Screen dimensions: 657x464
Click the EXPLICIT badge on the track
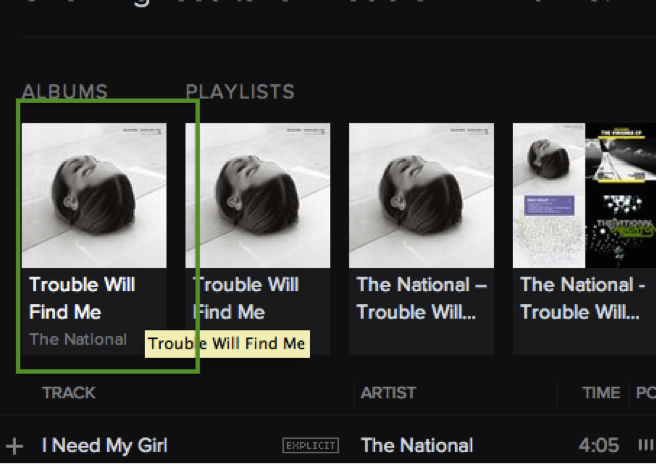(310, 446)
